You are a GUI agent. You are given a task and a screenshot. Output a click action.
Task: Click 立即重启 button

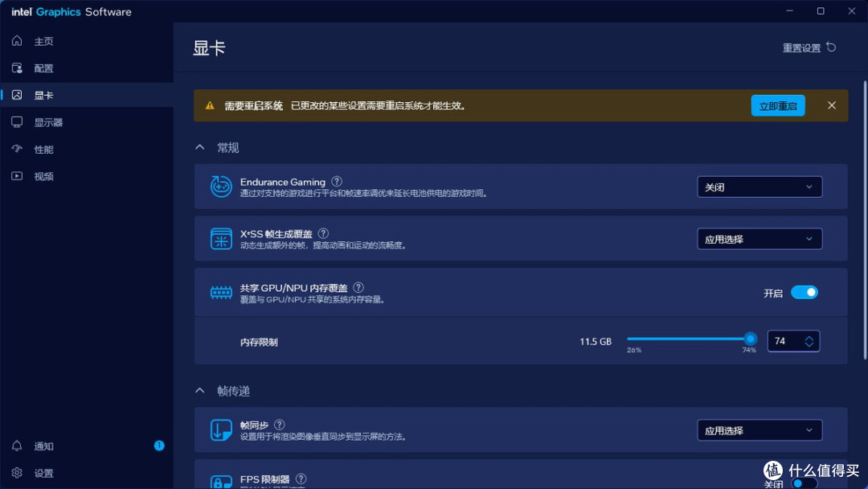[x=778, y=106]
